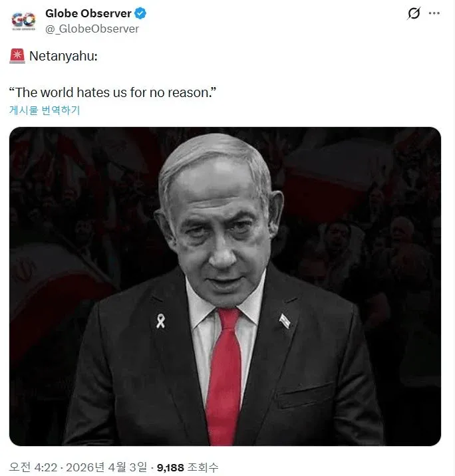The image size is (455, 476).
Task: Click the "Netanyahu:" text line
Action: pos(63,56)
